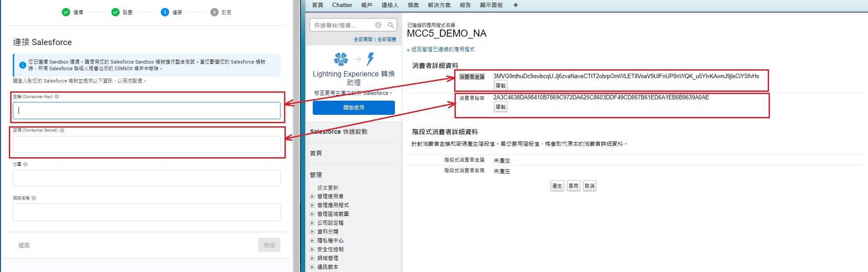Image resolution: width=868 pixels, height=272 pixels.
Task: Open the 連絡人 tab
Action: click(390, 5)
